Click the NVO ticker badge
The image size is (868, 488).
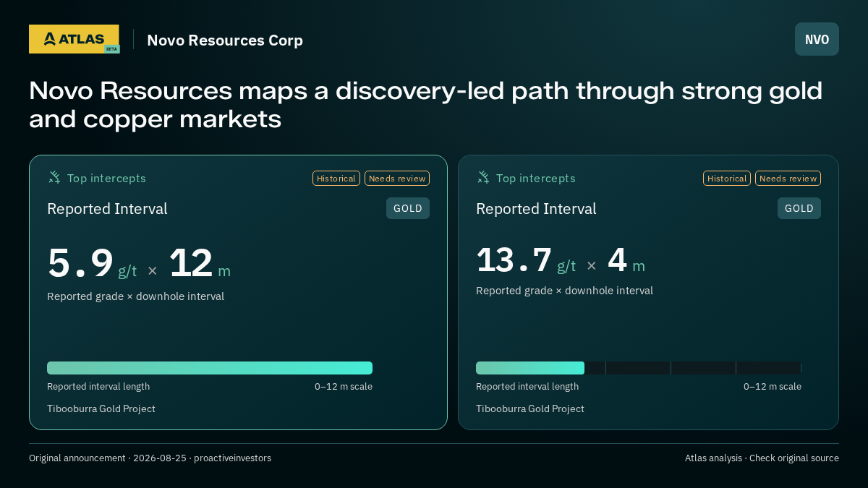pyautogui.click(x=817, y=39)
